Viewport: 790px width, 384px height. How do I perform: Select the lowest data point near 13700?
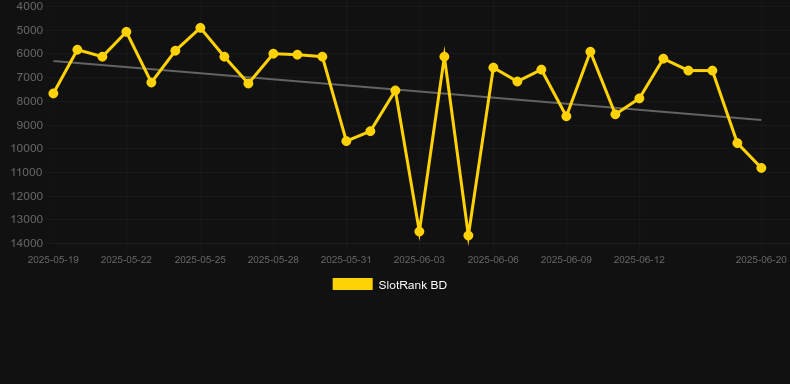point(468,235)
